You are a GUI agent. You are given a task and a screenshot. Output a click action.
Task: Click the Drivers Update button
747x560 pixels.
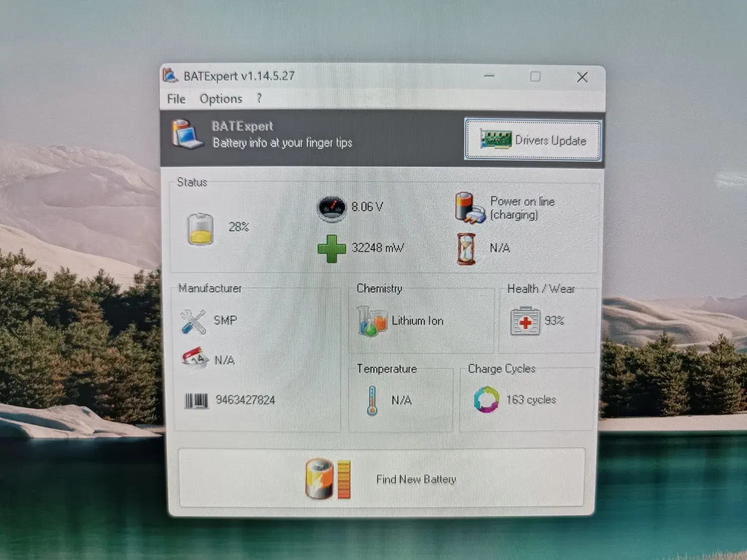point(532,139)
